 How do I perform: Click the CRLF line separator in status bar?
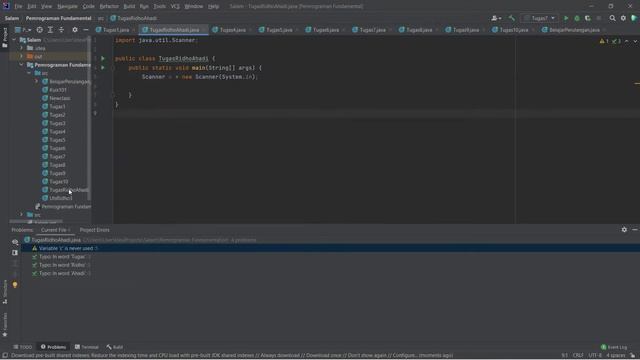[578, 356]
